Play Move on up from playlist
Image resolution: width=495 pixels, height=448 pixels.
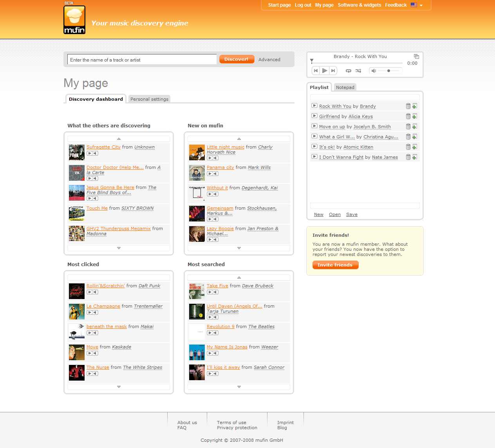click(x=314, y=126)
